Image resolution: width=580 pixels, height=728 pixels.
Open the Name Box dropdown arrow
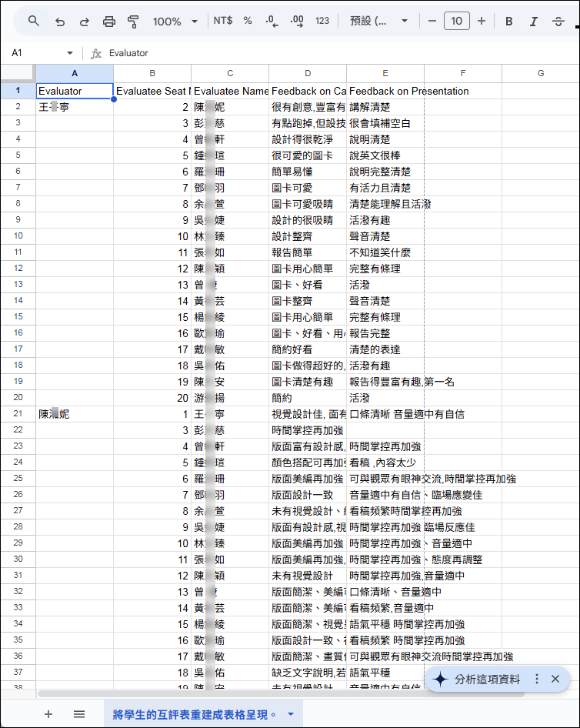point(70,53)
